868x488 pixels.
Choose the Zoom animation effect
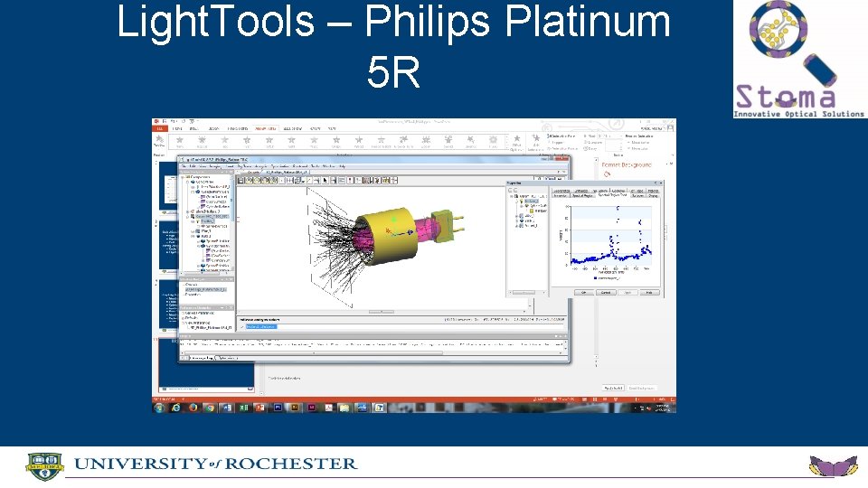(x=426, y=141)
